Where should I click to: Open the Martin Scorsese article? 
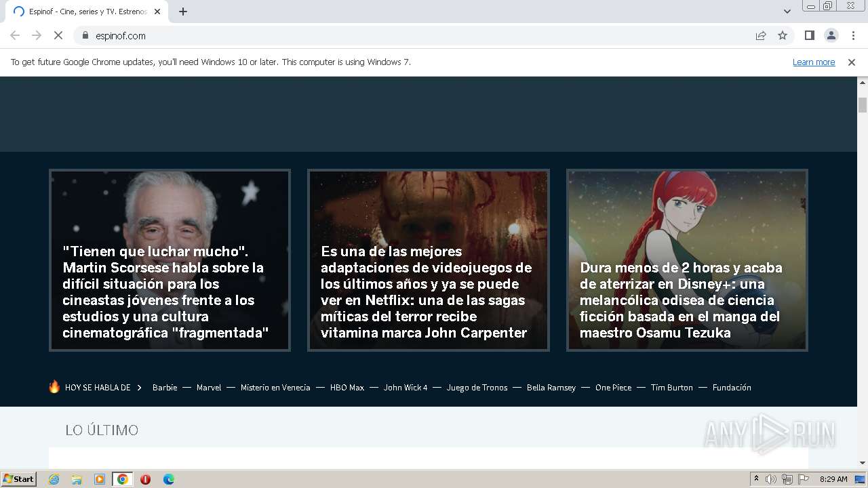(x=170, y=260)
